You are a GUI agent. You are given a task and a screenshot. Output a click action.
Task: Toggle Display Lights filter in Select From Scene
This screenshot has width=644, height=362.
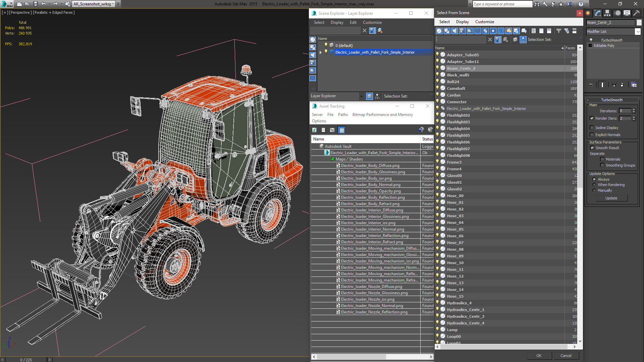[454, 31]
